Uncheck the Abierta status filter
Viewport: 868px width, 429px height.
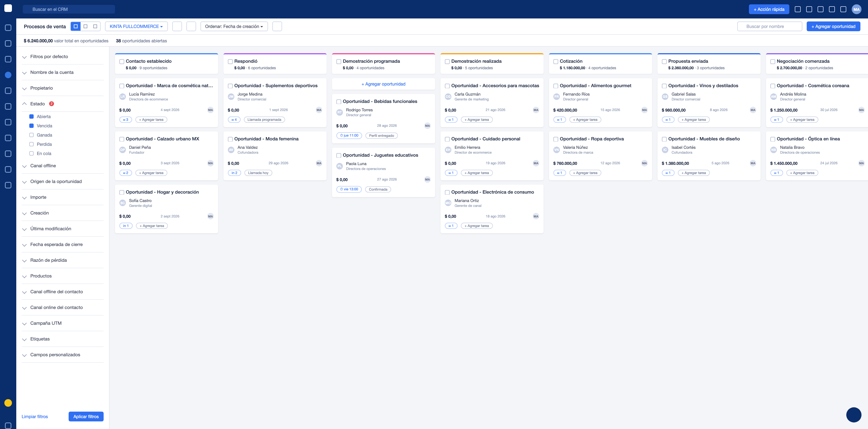pos(31,116)
